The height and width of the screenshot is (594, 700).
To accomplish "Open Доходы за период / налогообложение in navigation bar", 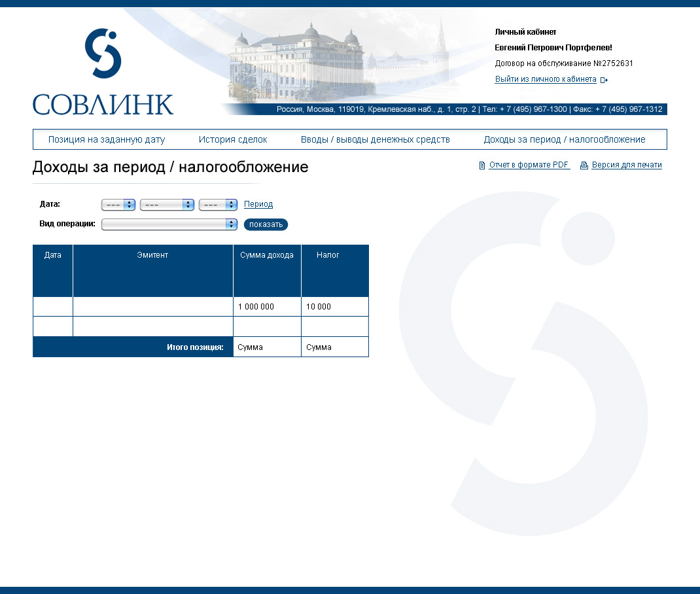I will click(565, 139).
